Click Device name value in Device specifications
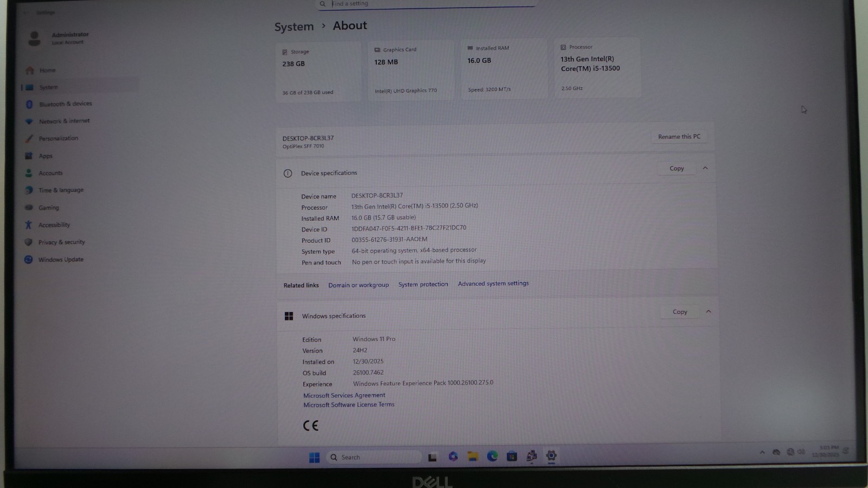The image size is (868, 488). coord(377,195)
